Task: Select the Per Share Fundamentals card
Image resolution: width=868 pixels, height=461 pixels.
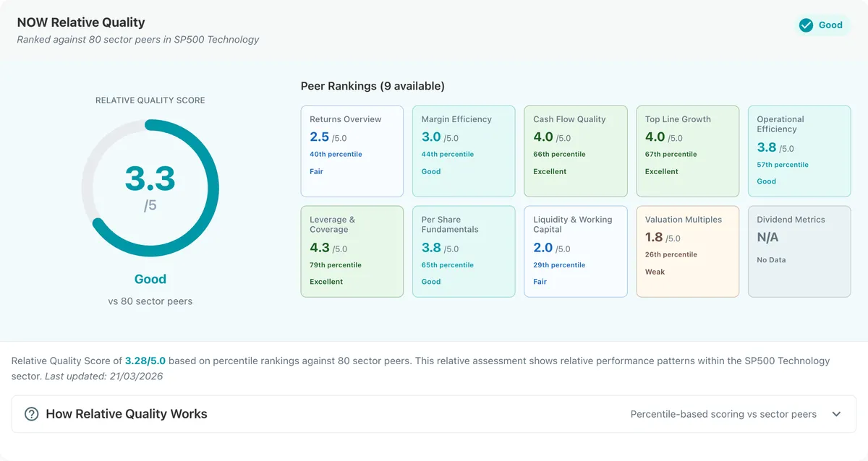Action: click(x=464, y=251)
